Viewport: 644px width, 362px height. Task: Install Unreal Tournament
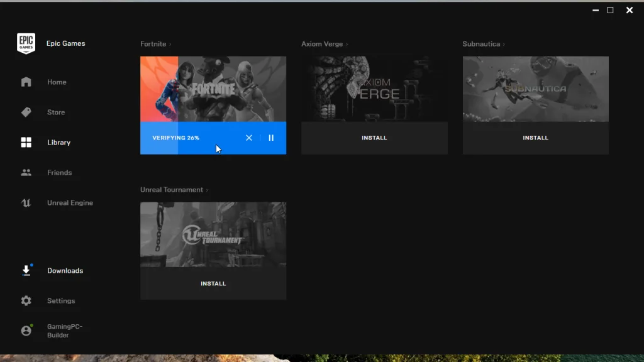tap(213, 283)
